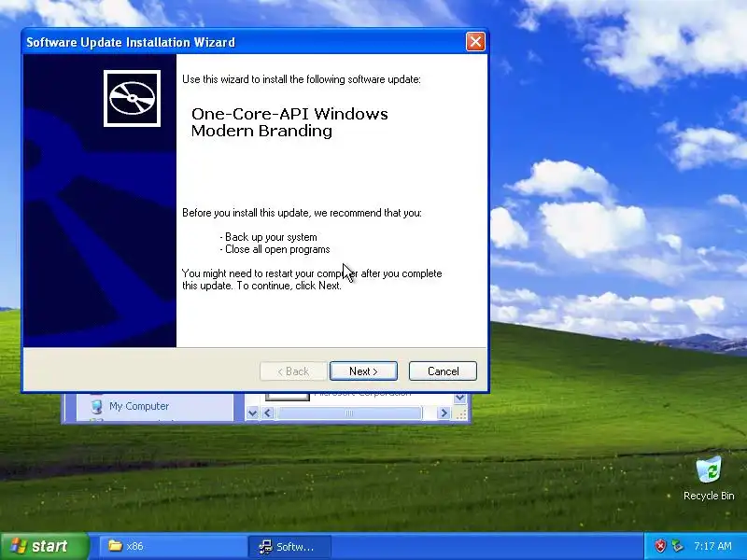Click the 'Back up your system' recommendation text

(271, 237)
